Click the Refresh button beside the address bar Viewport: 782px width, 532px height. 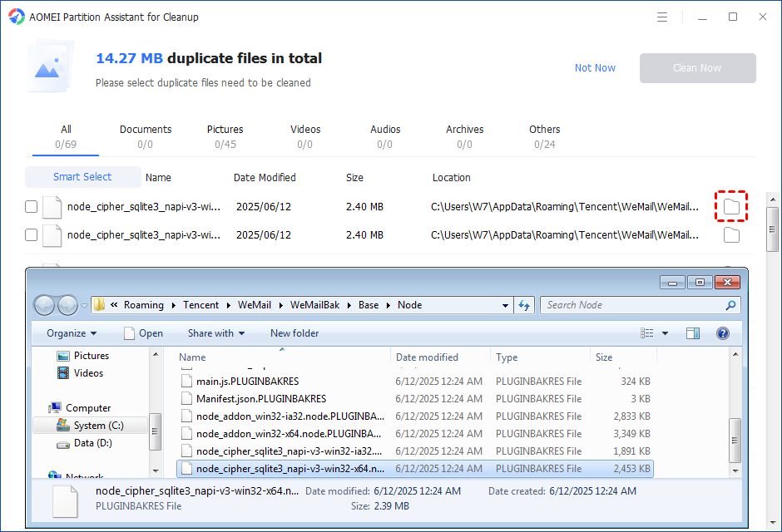[x=523, y=305]
